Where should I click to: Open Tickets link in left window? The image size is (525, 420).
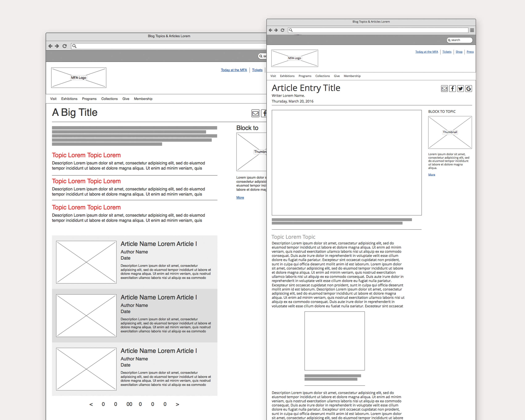click(257, 70)
